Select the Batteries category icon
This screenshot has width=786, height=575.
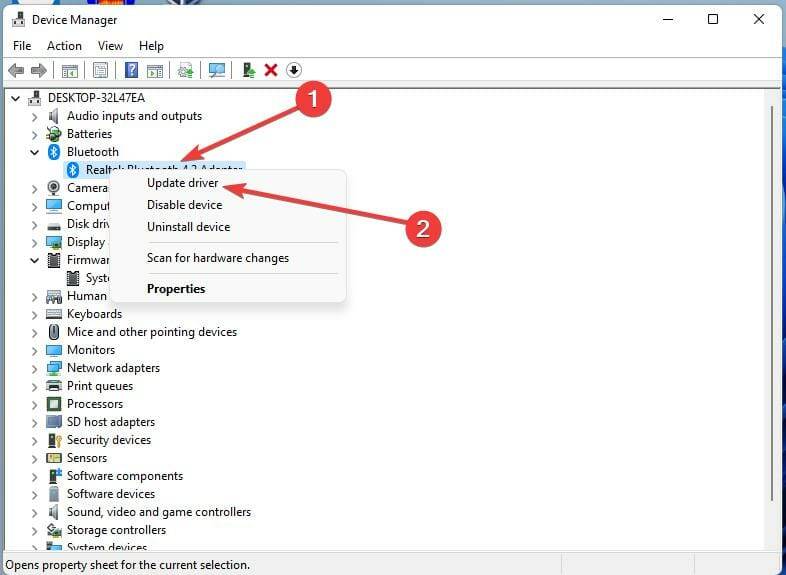(54, 134)
